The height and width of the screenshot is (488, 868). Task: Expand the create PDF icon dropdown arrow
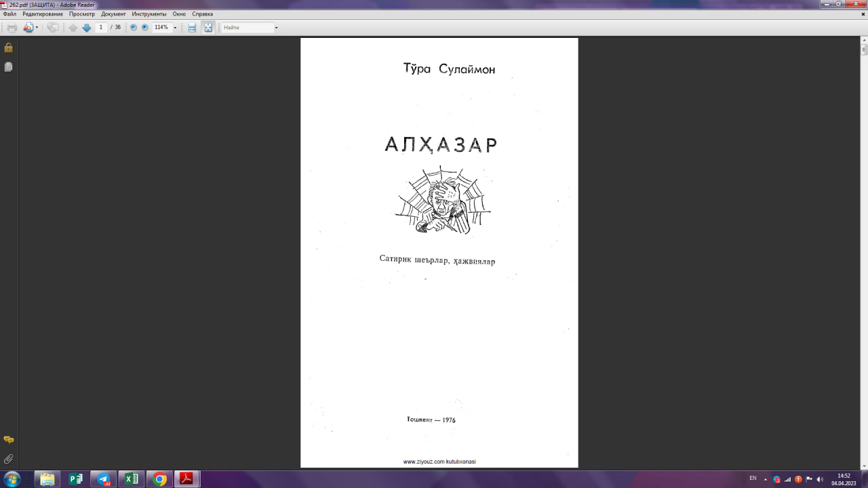pyautogui.click(x=37, y=27)
